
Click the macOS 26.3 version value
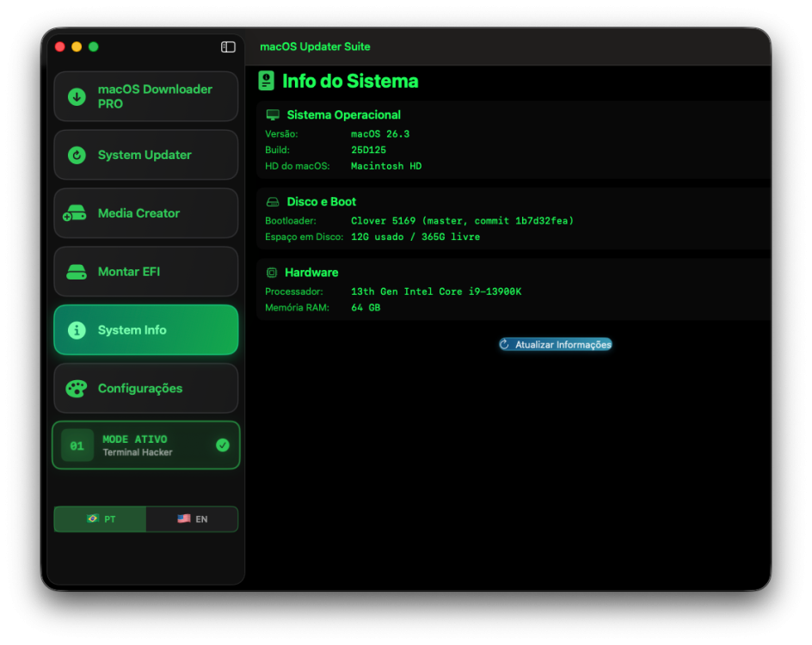(x=380, y=134)
